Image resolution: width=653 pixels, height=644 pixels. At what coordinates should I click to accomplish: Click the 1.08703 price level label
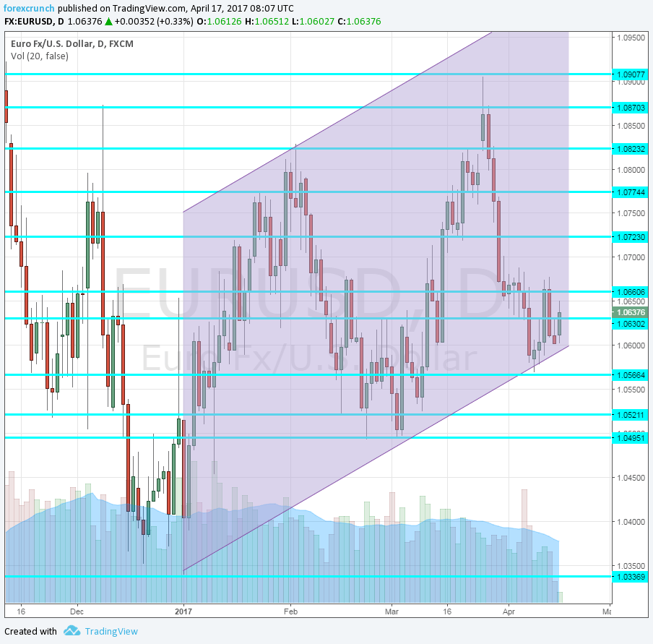tap(630, 107)
